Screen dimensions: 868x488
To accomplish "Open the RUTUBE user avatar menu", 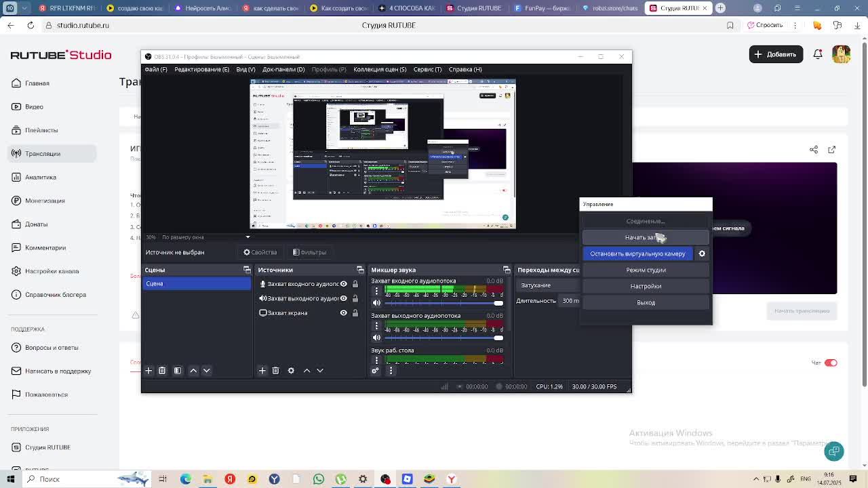I will point(842,54).
